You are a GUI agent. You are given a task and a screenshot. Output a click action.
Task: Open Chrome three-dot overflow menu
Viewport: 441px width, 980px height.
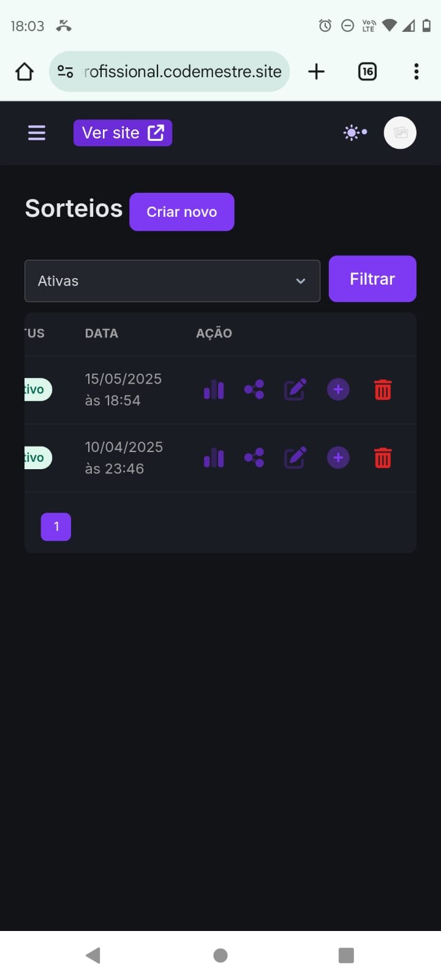coord(417,72)
